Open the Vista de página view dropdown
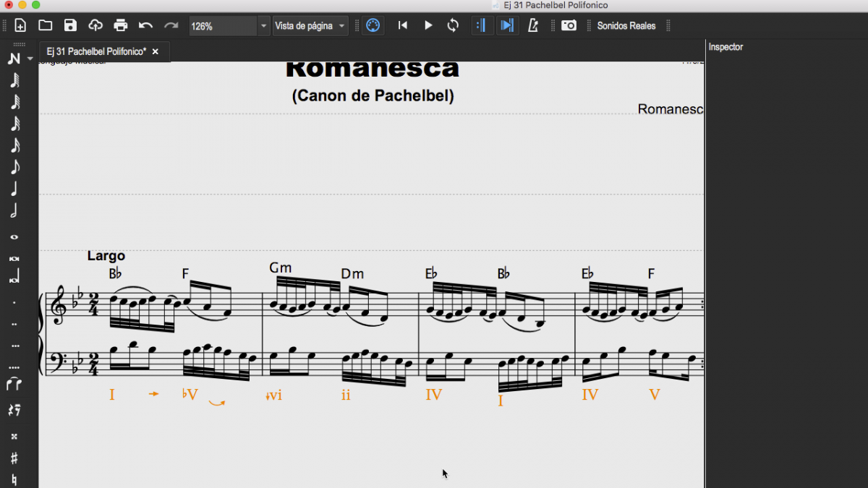 pos(310,26)
